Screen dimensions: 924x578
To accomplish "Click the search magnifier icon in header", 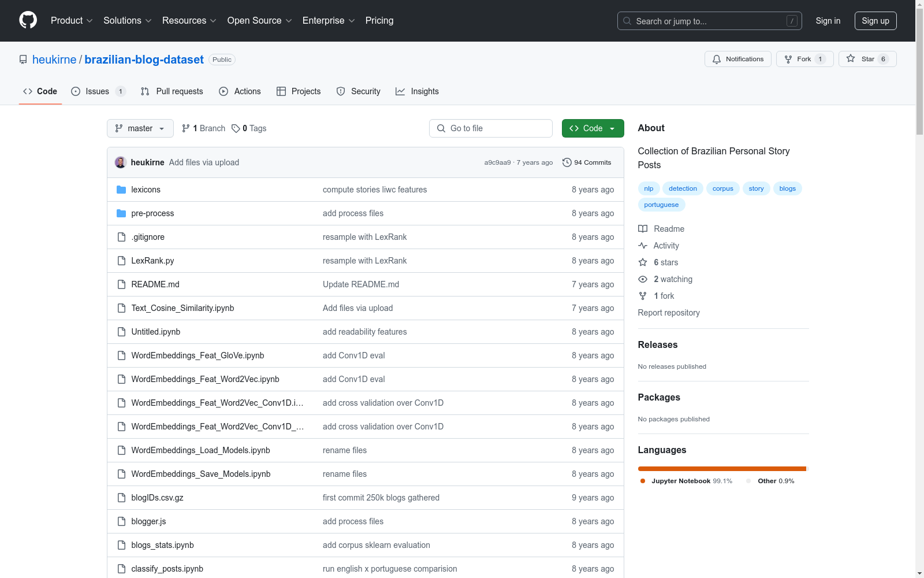I will click(x=627, y=21).
